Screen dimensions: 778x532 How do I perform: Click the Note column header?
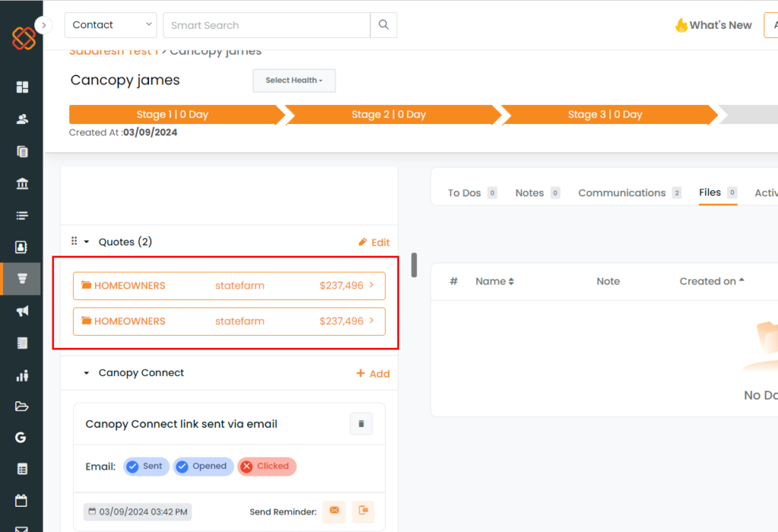pyautogui.click(x=609, y=281)
